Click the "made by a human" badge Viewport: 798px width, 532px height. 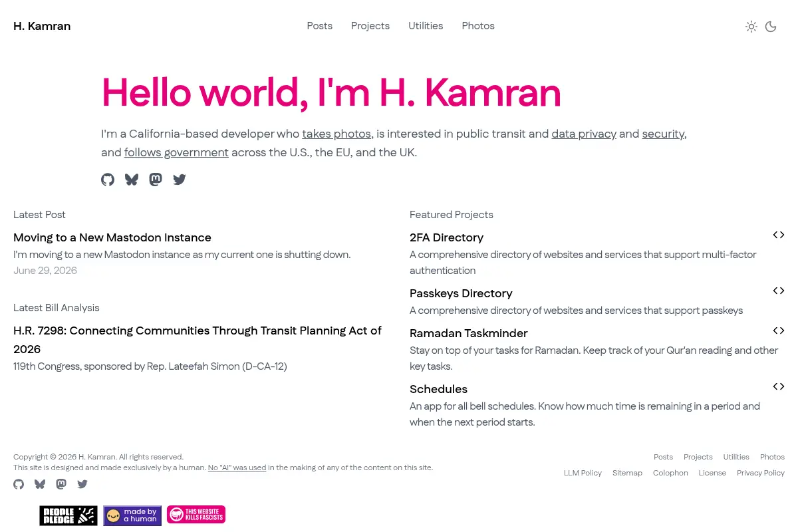point(132,515)
